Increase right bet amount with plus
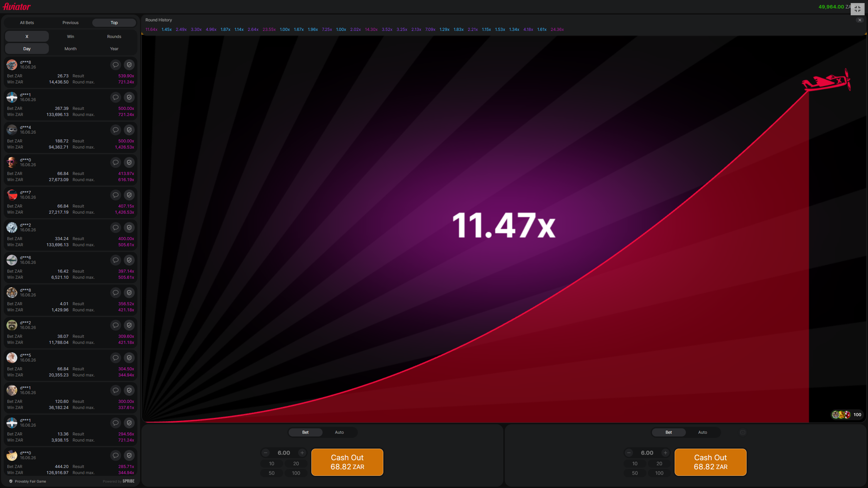The width and height of the screenshot is (868, 488). coord(666,453)
